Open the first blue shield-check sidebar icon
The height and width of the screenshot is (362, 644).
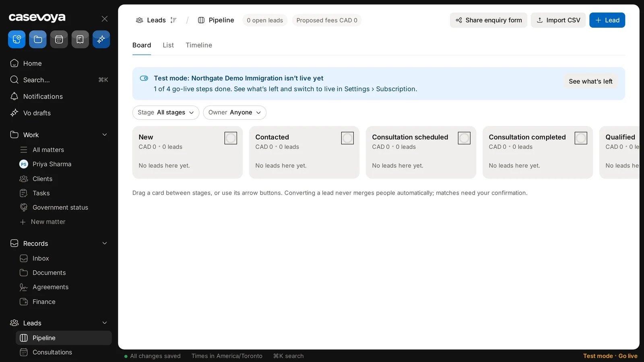[17, 39]
